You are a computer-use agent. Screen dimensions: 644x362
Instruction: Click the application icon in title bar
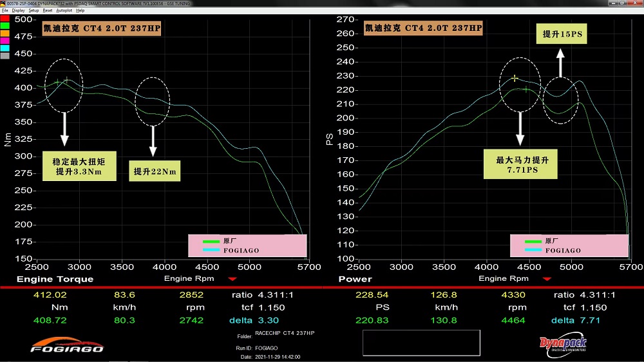tap(3, 3)
